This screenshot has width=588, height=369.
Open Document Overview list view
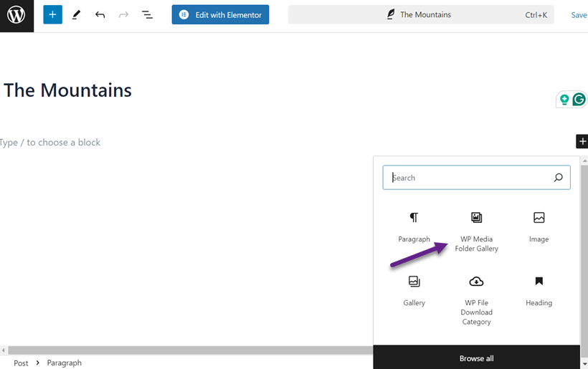coord(147,14)
